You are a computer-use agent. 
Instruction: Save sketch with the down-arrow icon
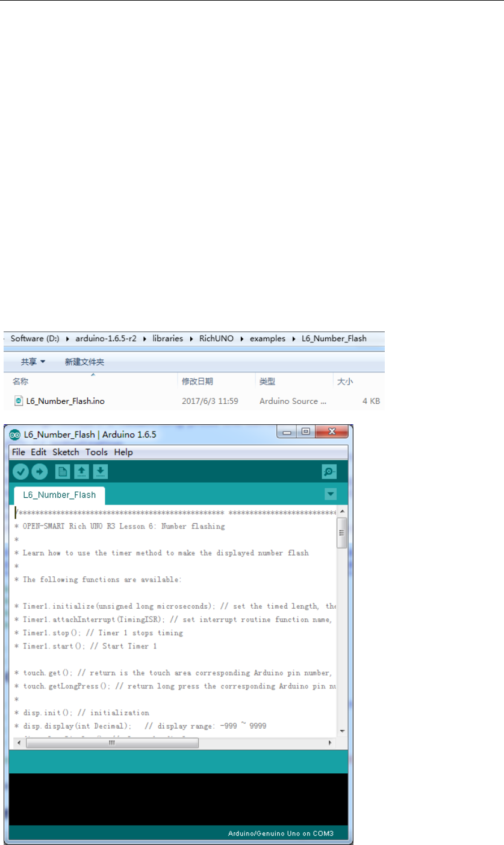click(x=101, y=471)
